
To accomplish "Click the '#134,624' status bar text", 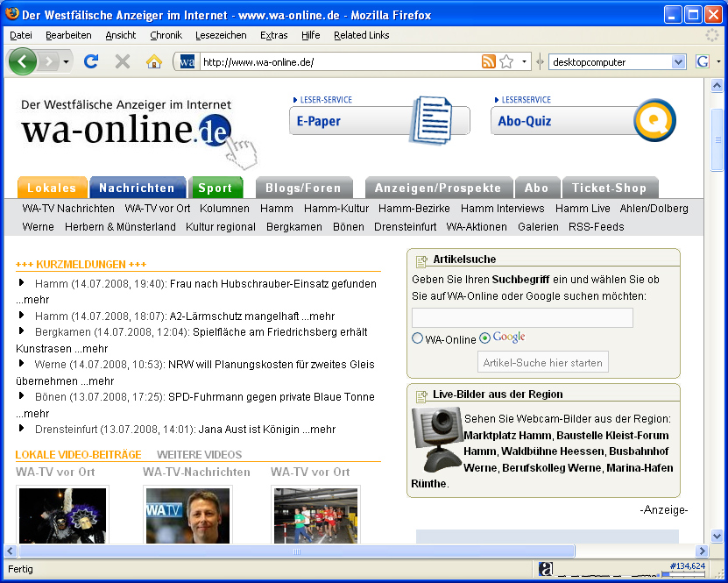I will [688, 565].
